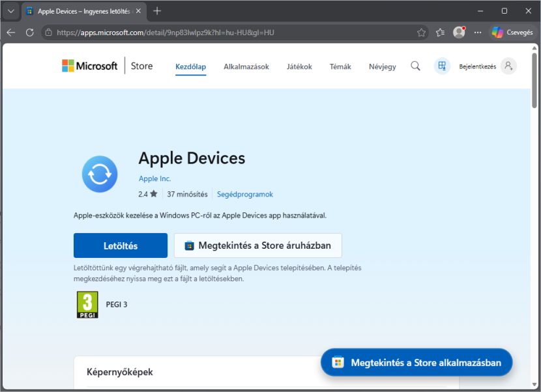Open the Apple Inc. publisher link
This screenshot has width=541, height=392.
point(154,178)
